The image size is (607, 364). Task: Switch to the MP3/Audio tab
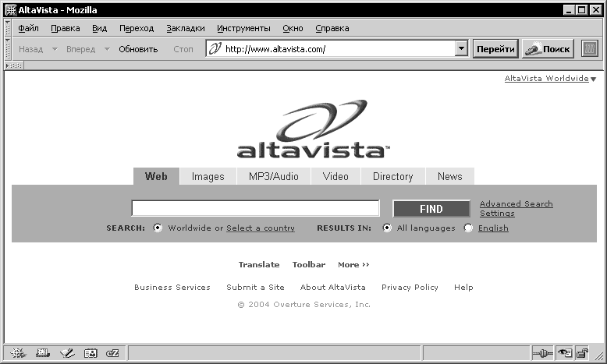[274, 176]
